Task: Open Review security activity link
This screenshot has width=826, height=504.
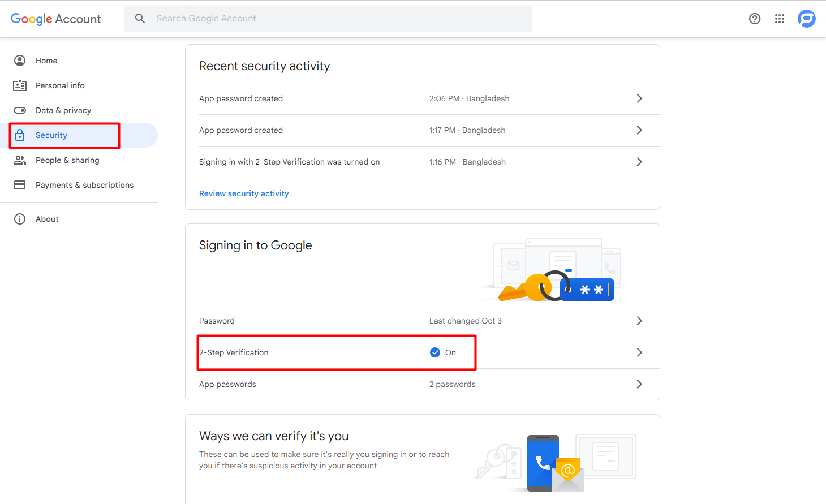Action: (x=244, y=193)
